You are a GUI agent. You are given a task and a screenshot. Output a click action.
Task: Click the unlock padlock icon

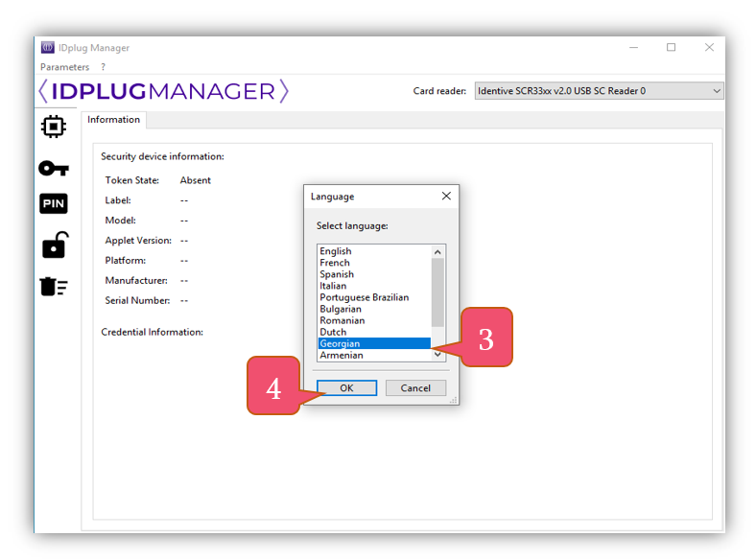(54, 245)
